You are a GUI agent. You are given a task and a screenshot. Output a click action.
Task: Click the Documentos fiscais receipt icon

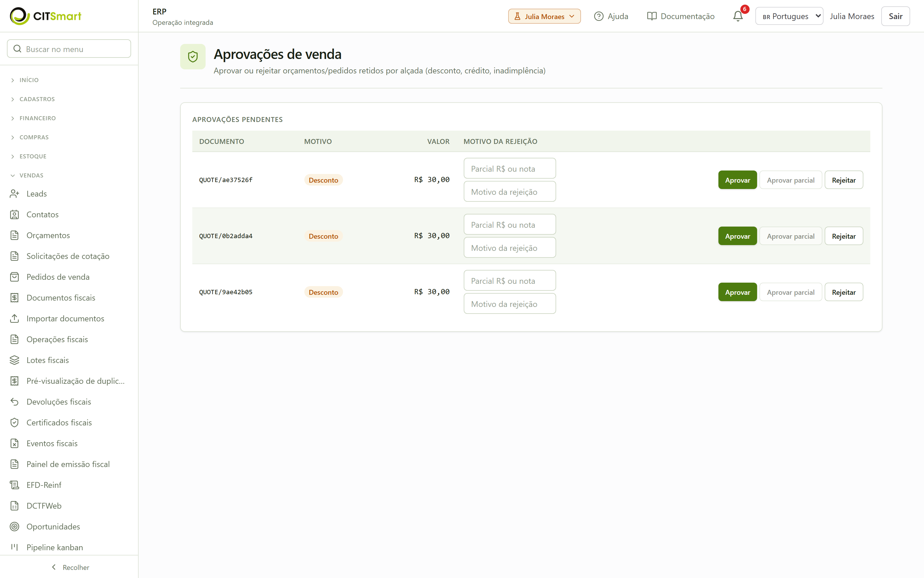tap(14, 298)
